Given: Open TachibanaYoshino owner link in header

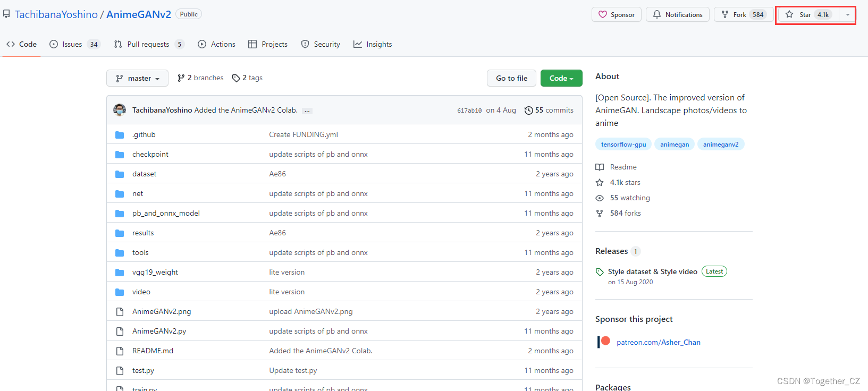Looking at the screenshot, I should point(56,14).
